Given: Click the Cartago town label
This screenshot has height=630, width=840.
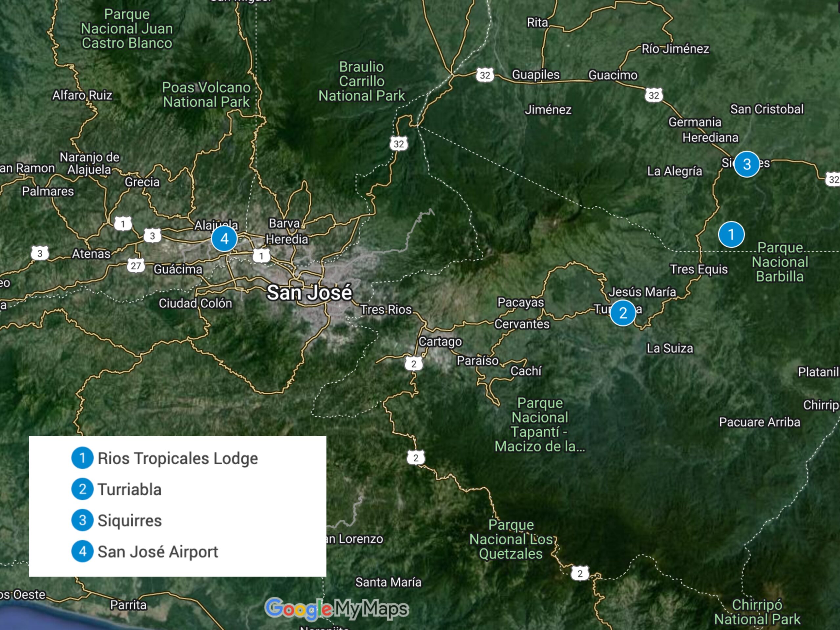Looking at the screenshot, I should point(440,342).
